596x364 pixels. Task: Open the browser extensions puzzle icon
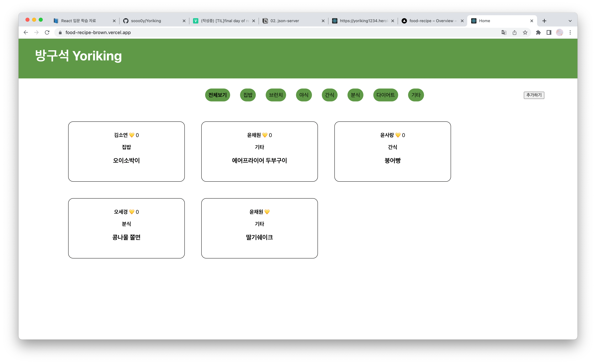[x=538, y=32]
